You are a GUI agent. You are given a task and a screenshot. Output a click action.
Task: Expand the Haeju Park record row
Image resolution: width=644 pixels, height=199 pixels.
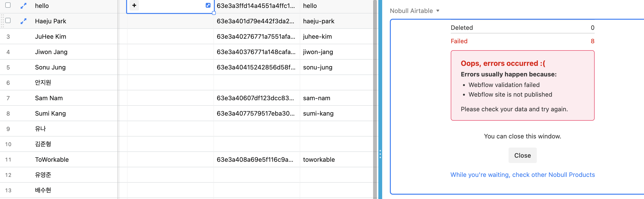23,21
